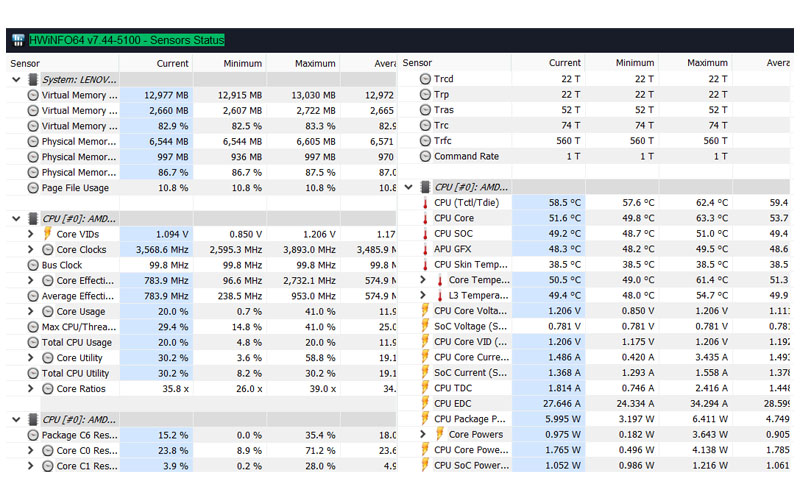
Task: Expand the Core VIDs row
Action: (x=31, y=234)
